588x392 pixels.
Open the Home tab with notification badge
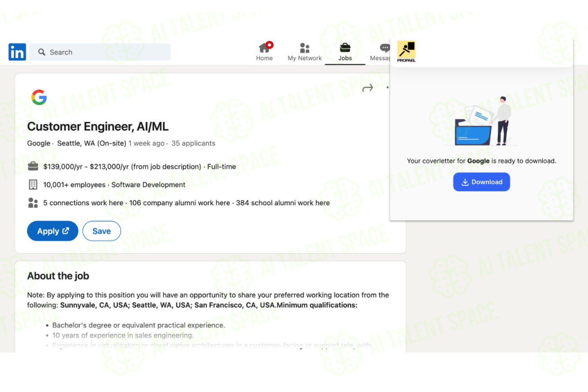tap(265, 51)
